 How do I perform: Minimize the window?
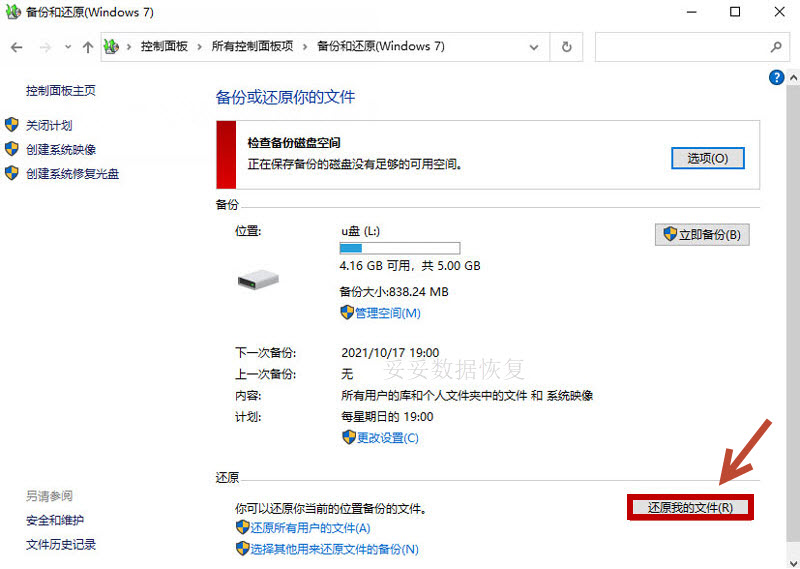(691, 12)
